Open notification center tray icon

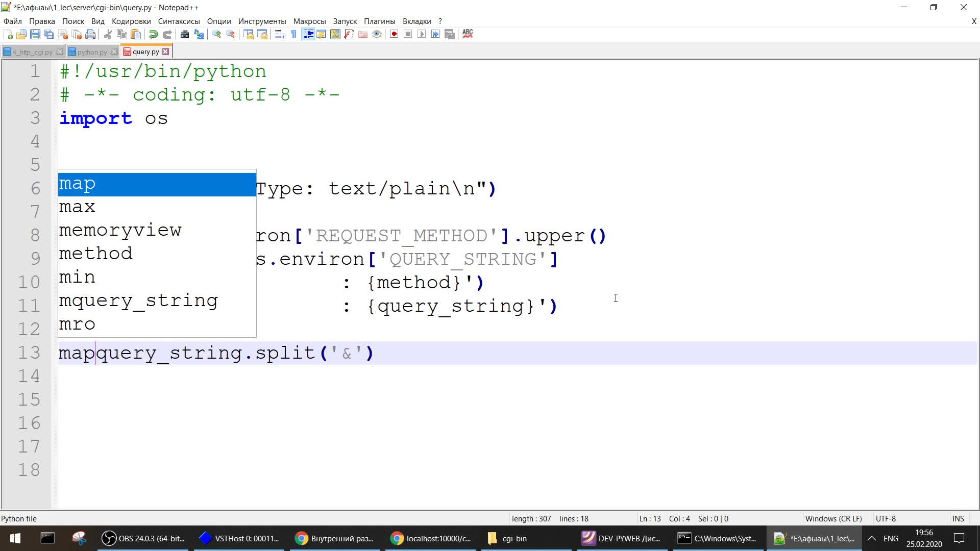959,538
